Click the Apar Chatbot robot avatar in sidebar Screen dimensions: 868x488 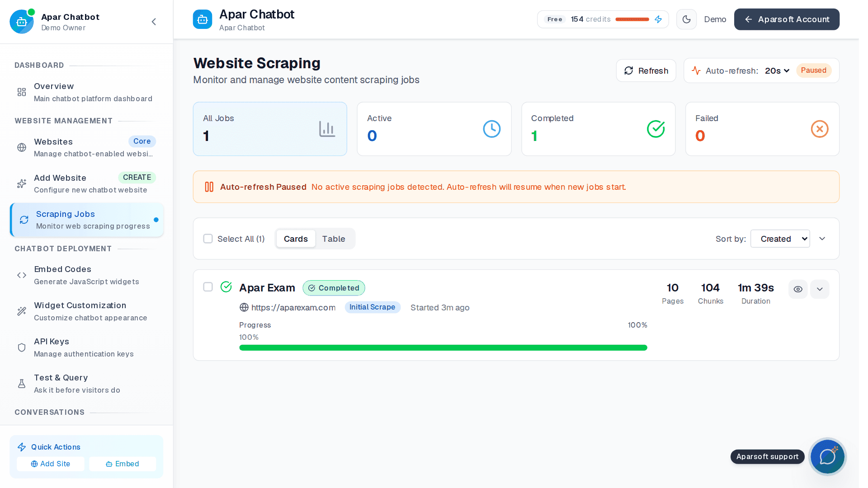(x=22, y=22)
